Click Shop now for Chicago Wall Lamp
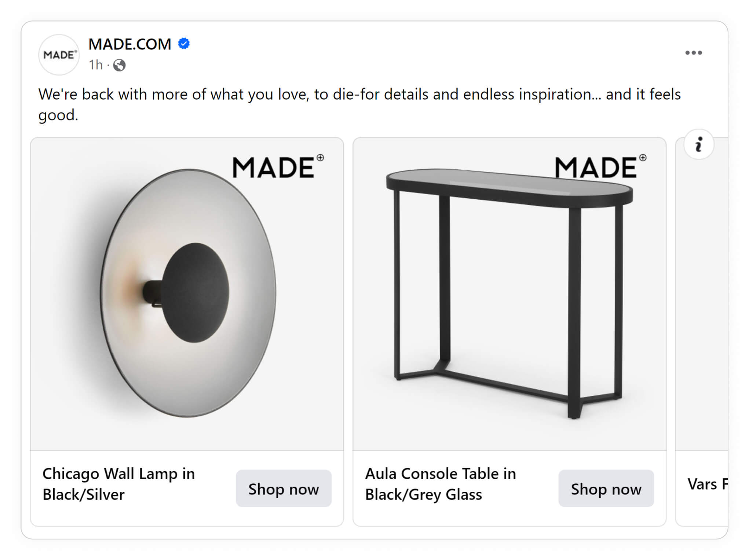Viewport: 749px width, 560px height. 284,489
